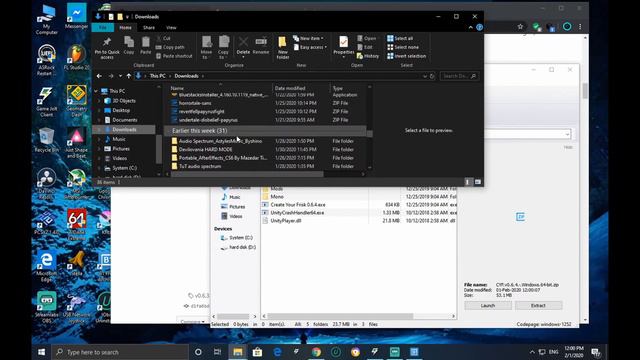The image size is (640, 360).
Task: Click the Explorer help question mark icon
Action: pyautogui.click(x=480, y=27)
